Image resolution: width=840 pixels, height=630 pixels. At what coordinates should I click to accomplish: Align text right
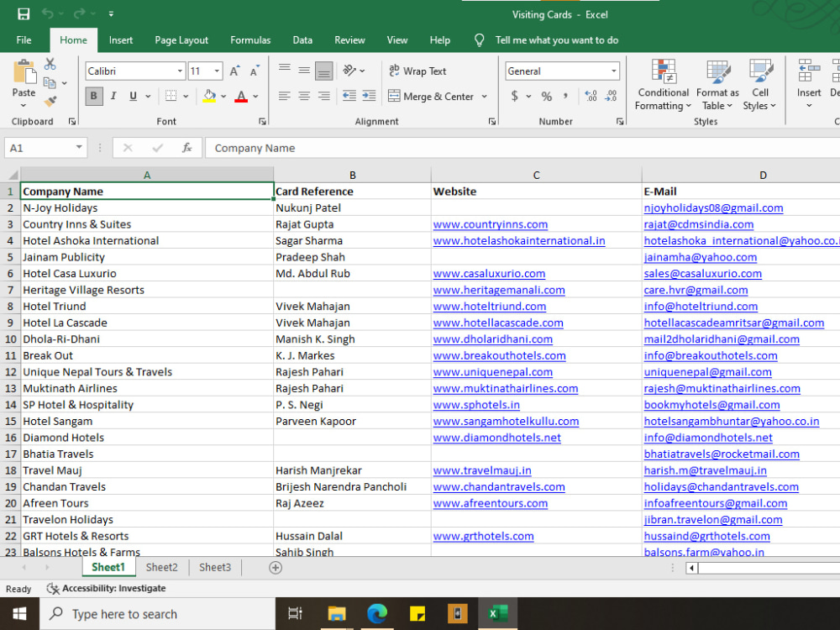point(324,96)
